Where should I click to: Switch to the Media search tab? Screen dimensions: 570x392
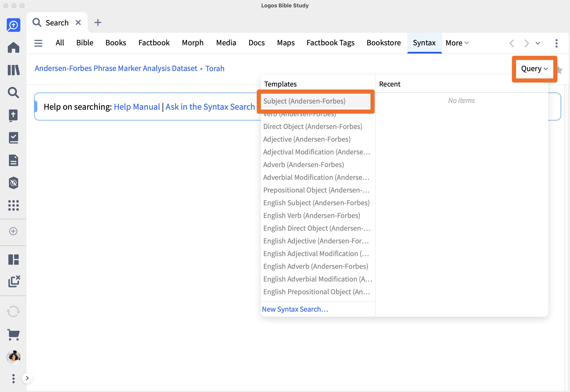click(226, 43)
